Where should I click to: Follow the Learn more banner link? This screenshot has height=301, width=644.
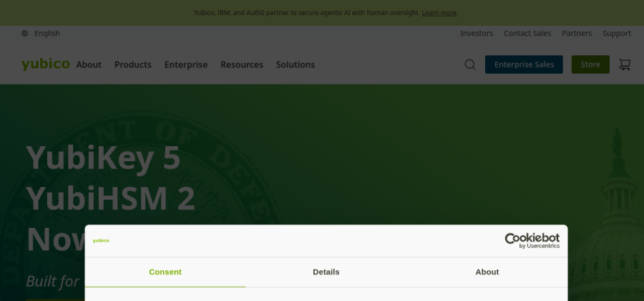[439, 13]
